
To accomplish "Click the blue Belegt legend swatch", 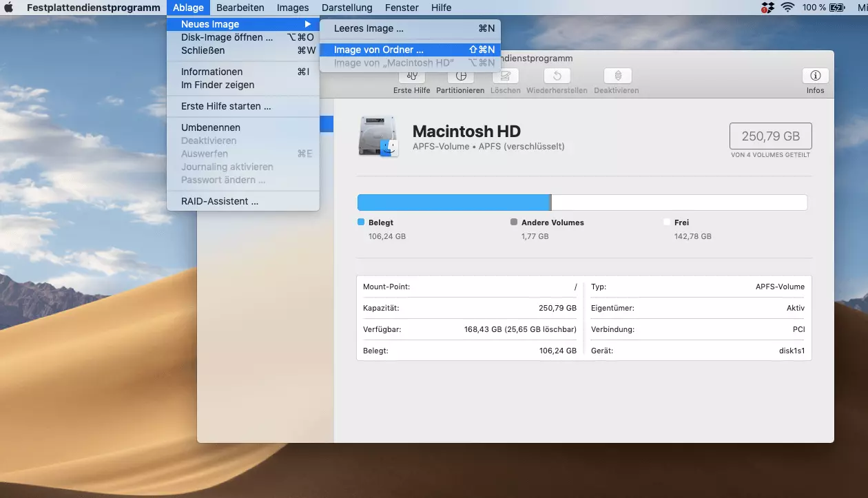I will pos(361,222).
